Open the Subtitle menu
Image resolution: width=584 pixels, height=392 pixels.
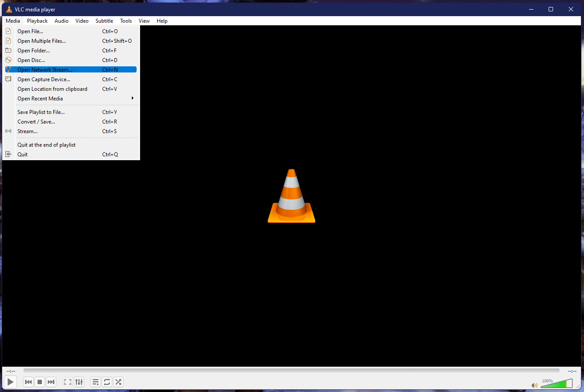[104, 21]
